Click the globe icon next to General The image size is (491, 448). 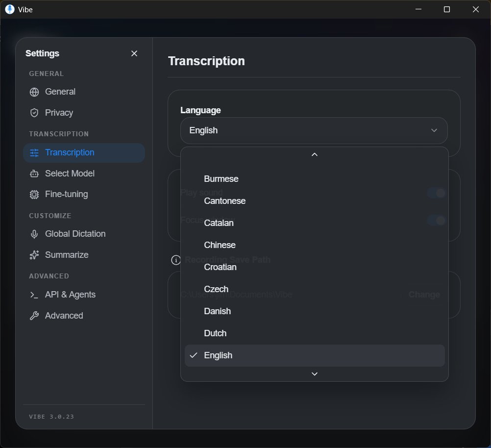(34, 92)
